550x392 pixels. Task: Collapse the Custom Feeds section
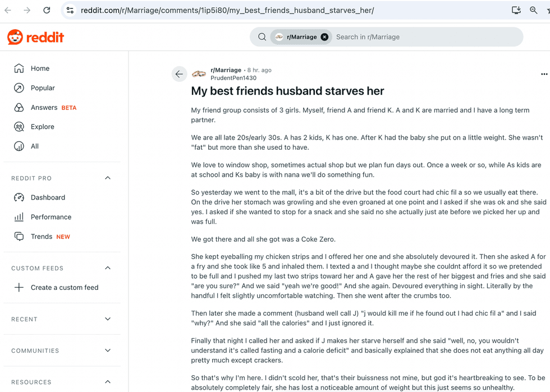tap(108, 268)
